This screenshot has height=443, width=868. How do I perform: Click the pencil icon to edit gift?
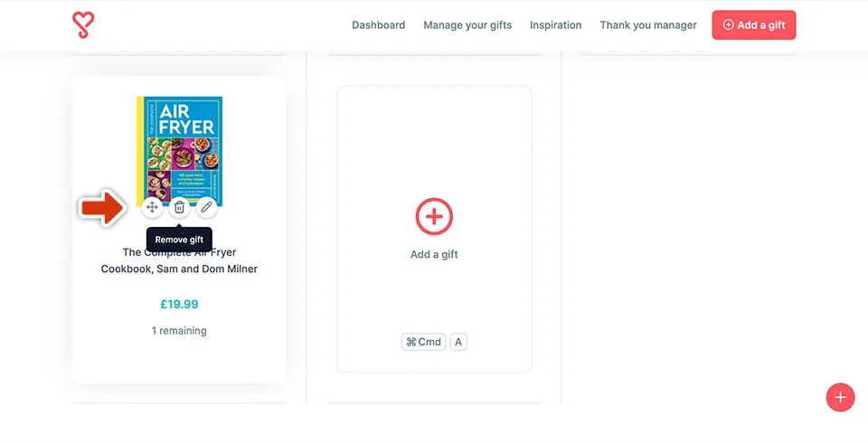(x=206, y=207)
